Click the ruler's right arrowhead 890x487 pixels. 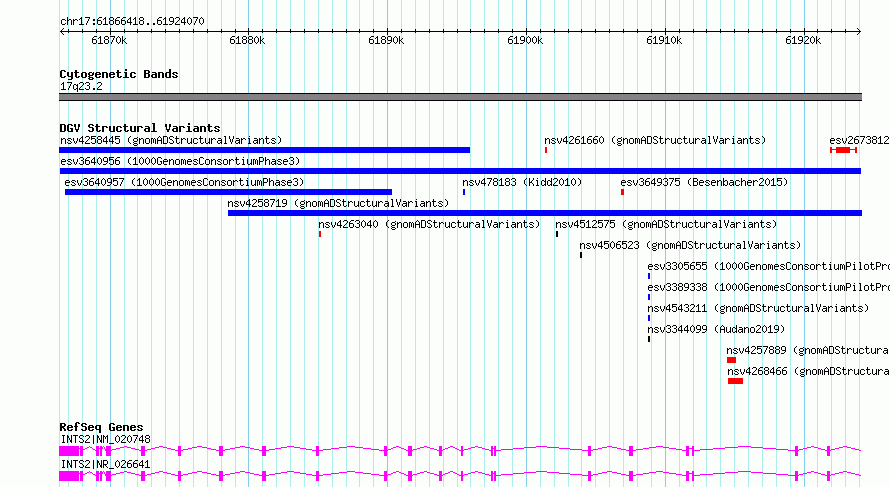coord(859,32)
